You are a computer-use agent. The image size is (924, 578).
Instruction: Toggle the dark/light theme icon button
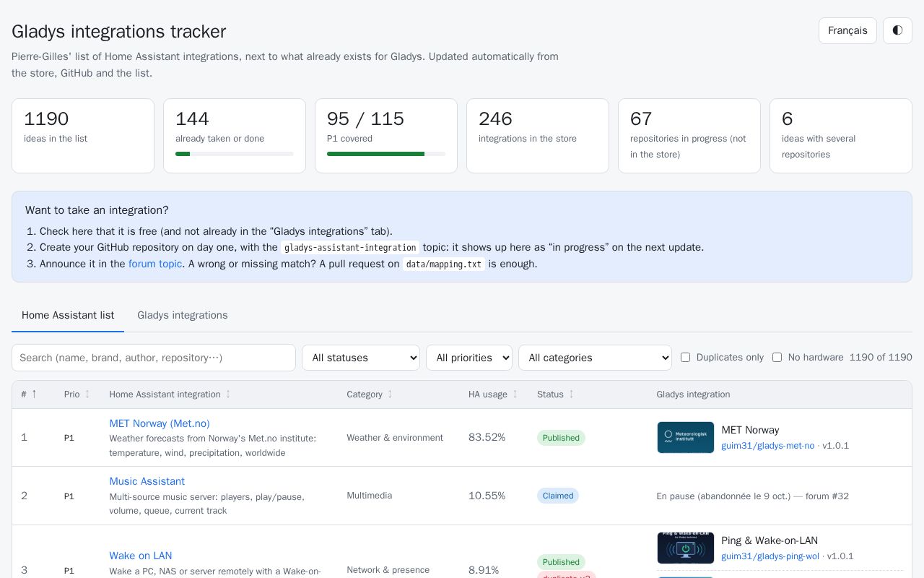click(x=897, y=30)
